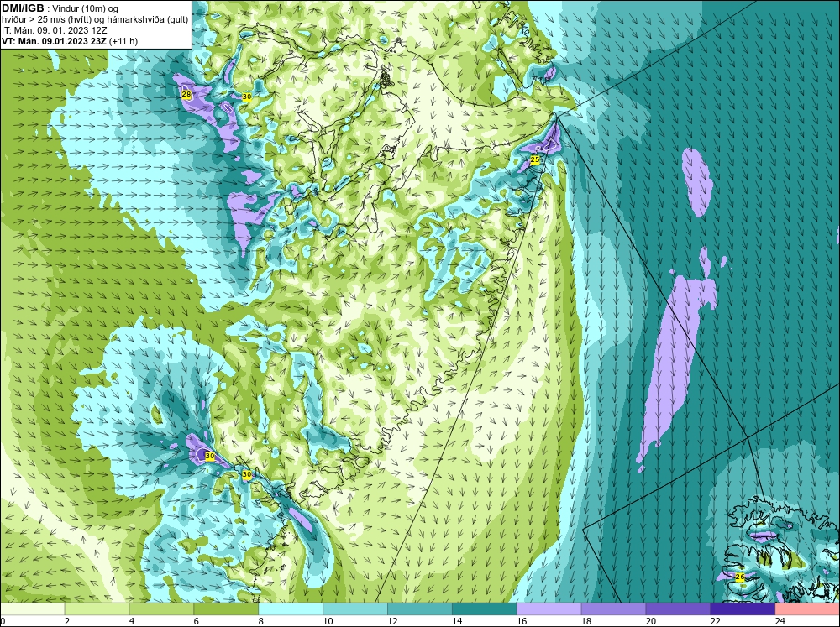Click the 'VT: Mán. 09.01.2023 23Z' valid time
This screenshot has width=840, height=627.
click(55, 41)
